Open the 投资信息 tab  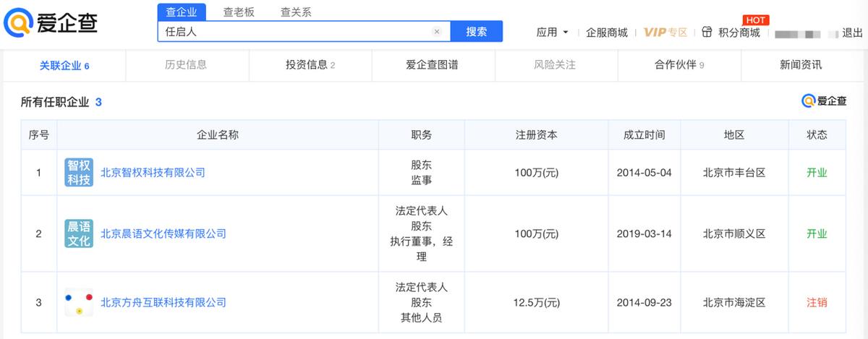point(310,65)
